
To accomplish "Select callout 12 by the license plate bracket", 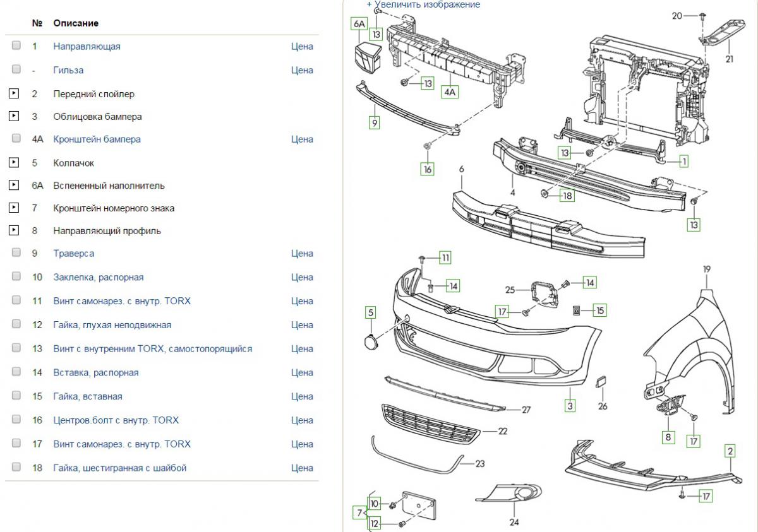I will pos(375,523).
